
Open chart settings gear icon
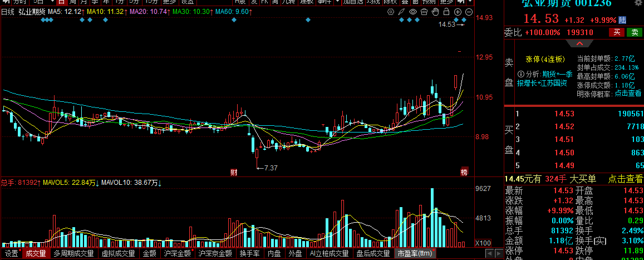point(391,12)
